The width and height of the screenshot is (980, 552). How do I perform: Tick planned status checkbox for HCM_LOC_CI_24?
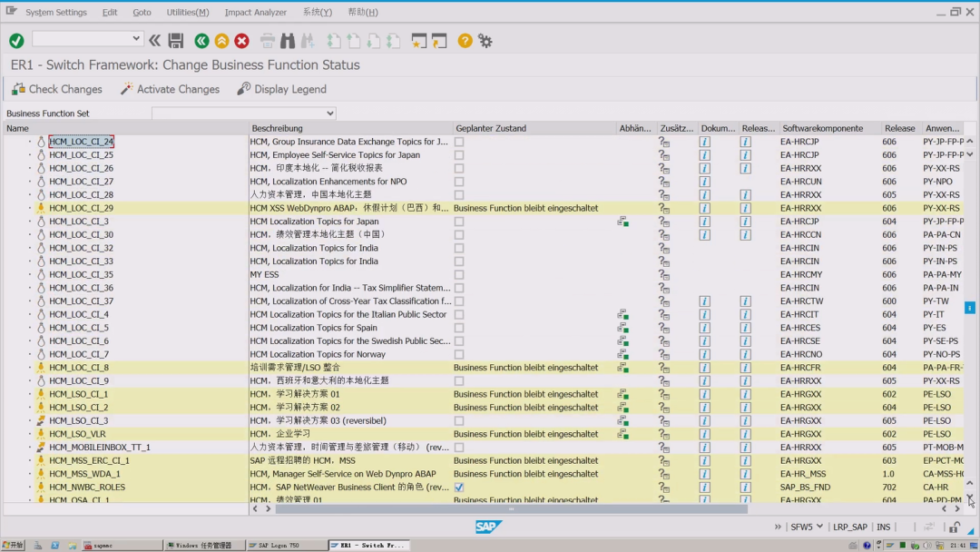coord(459,142)
